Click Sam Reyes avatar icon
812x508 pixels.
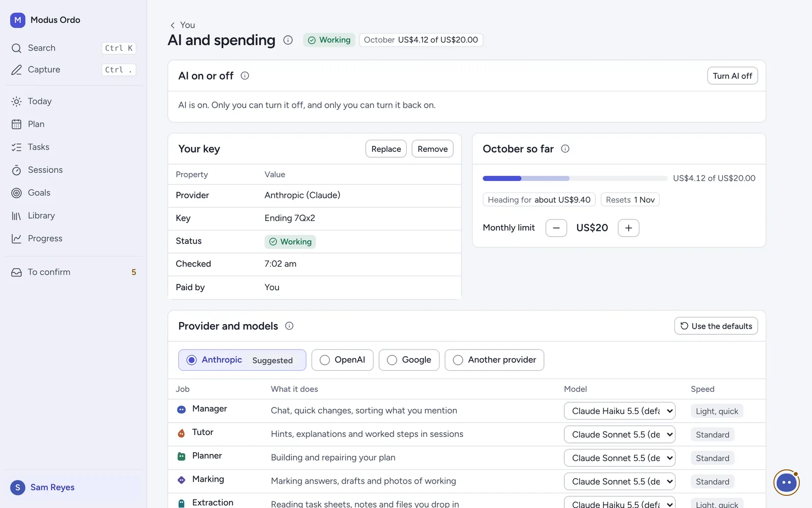pos(18,488)
